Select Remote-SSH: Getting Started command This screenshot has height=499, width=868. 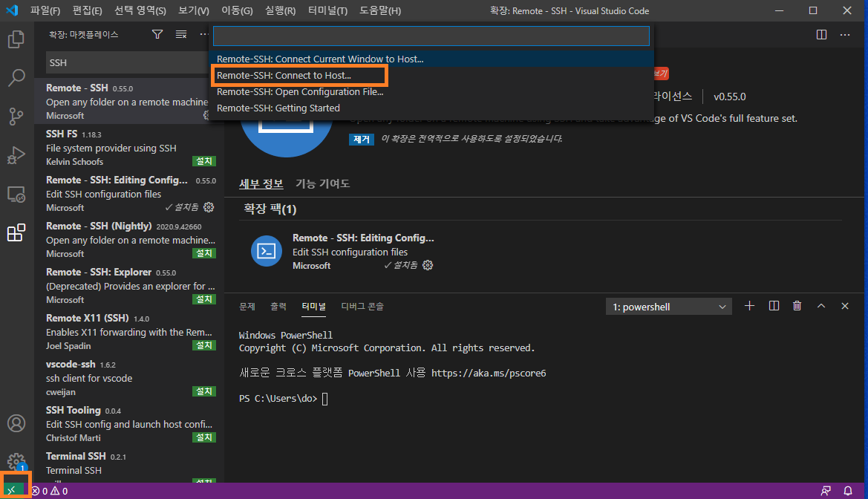[x=431, y=108]
